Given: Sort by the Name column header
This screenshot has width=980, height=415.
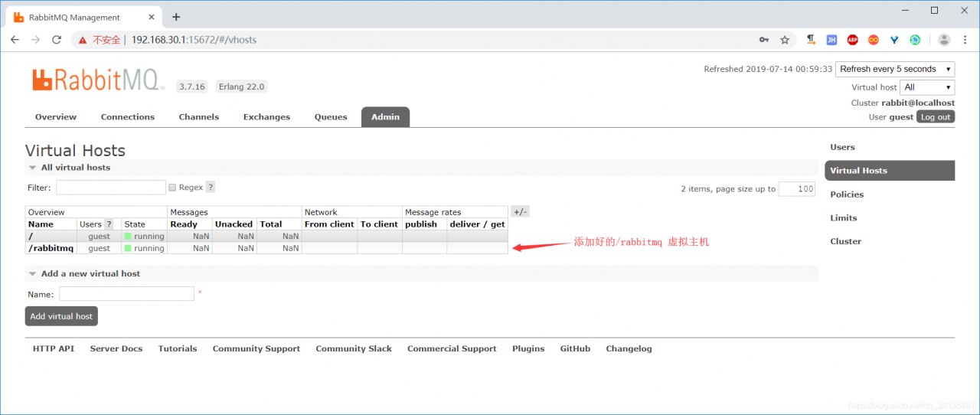Looking at the screenshot, I should click(x=41, y=224).
